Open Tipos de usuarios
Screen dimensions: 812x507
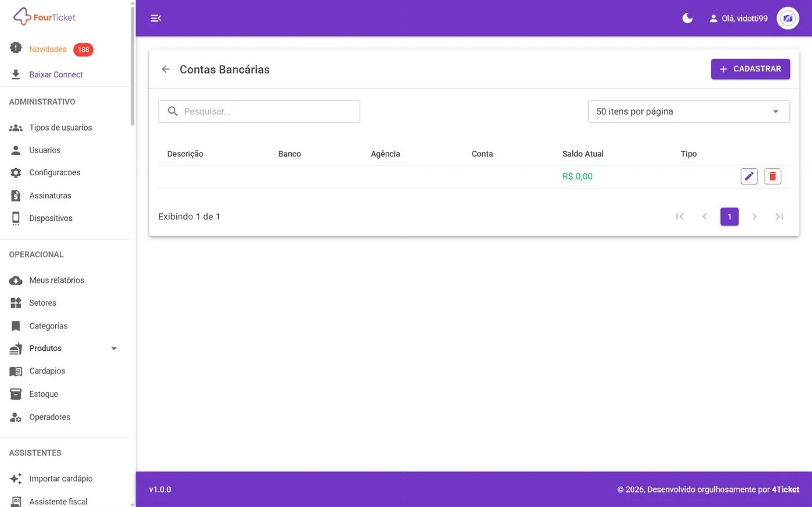60,128
